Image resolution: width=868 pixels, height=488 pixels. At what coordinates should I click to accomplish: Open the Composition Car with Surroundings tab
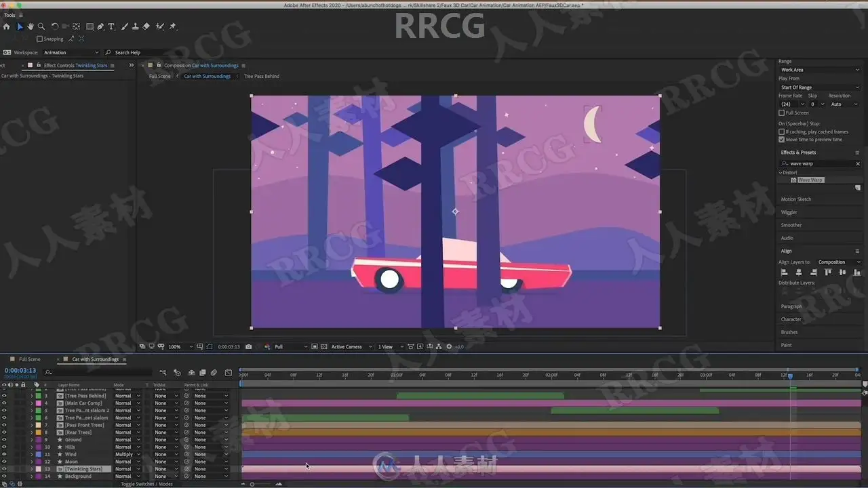coord(201,66)
